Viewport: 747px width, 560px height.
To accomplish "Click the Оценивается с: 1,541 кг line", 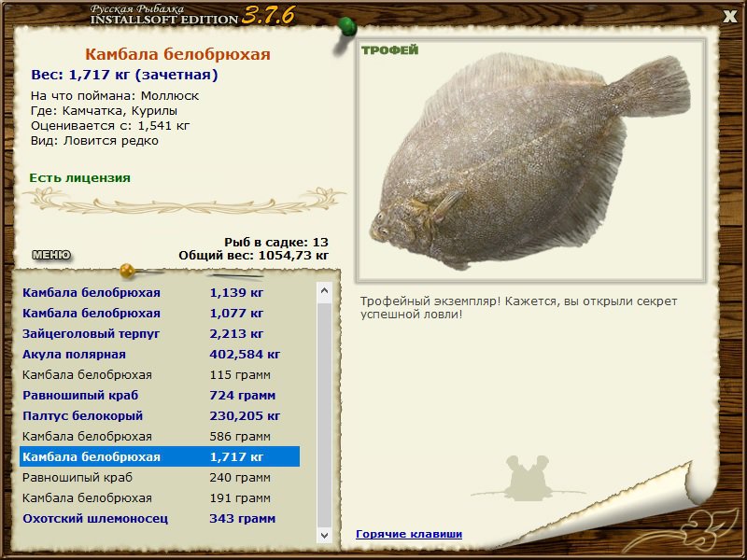I will [110, 126].
